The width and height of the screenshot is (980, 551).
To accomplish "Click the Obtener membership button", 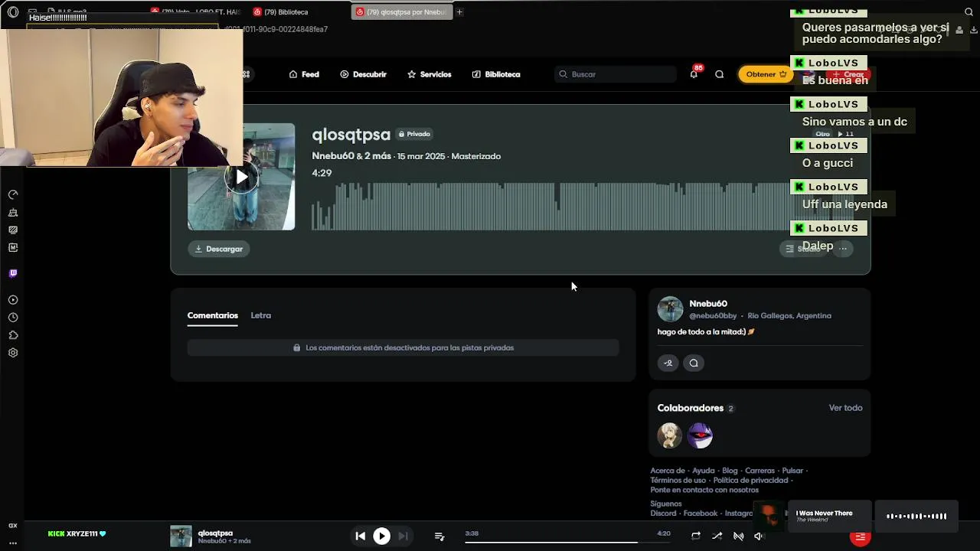I will (766, 74).
